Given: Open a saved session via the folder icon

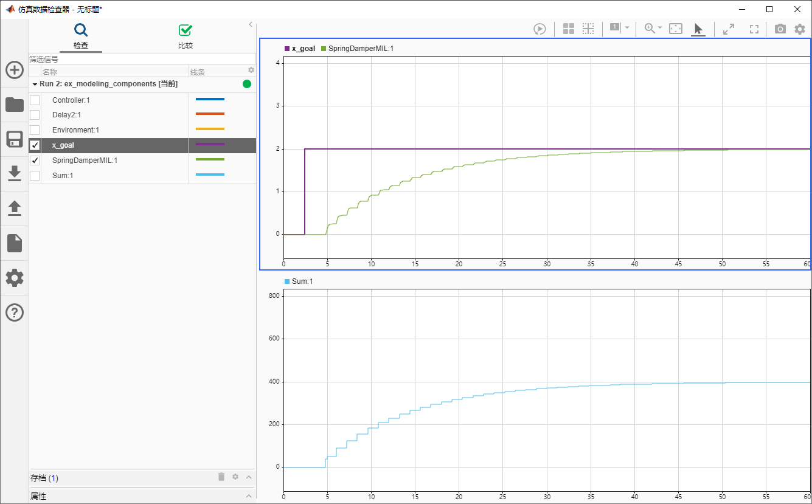Looking at the screenshot, I should coord(15,105).
